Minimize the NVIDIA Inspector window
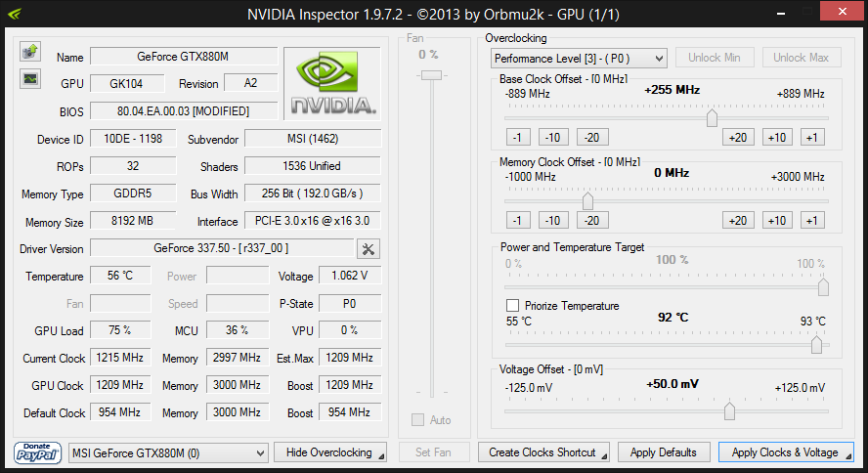The height and width of the screenshot is (473, 868). (781, 13)
